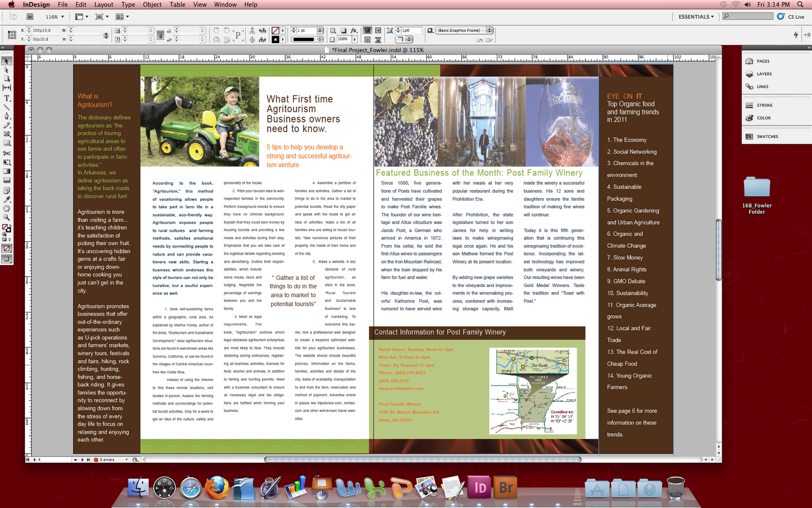812x508 pixels.
Task: Open the Control panel flyout menu
Action: point(807,35)
